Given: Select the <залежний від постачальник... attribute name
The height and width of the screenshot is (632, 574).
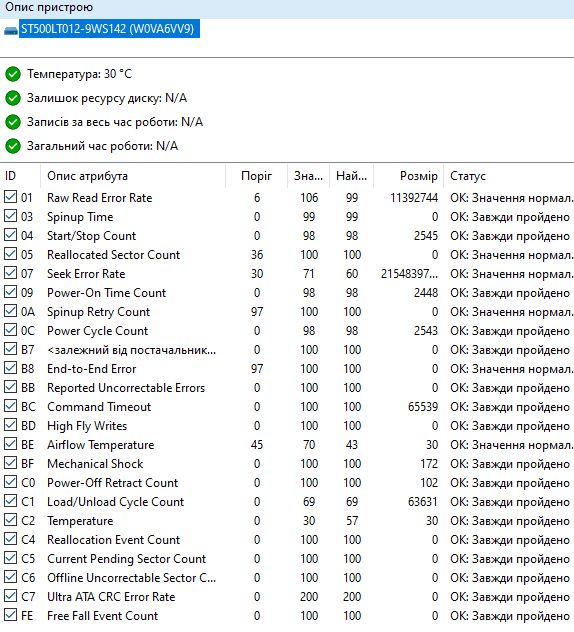Looking at the screenshot, I should coord(131,350).
